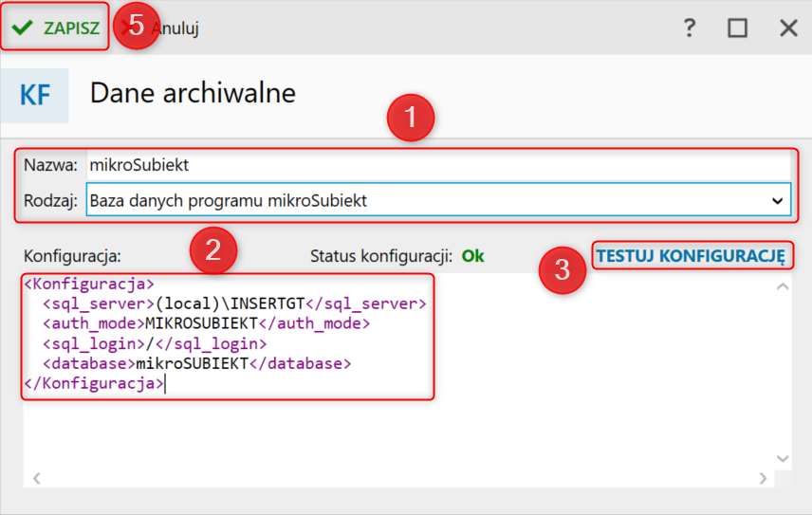This screenshot has width=812, height=515.
Task: Click the editor scroll down arrow
Action: click(783, 459)
